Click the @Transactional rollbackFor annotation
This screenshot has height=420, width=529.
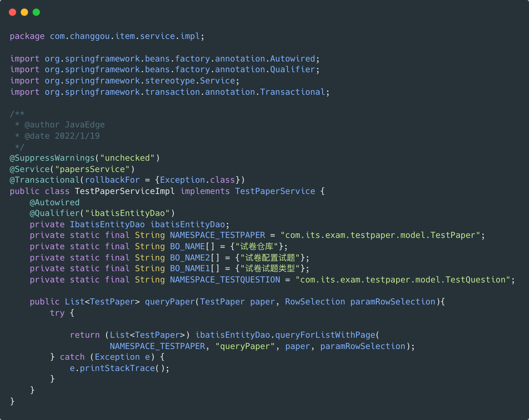coord(127,180)
